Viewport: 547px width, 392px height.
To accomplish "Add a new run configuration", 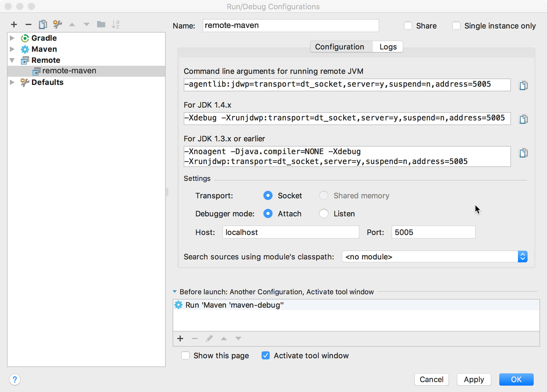I will [x=14, y=24].
